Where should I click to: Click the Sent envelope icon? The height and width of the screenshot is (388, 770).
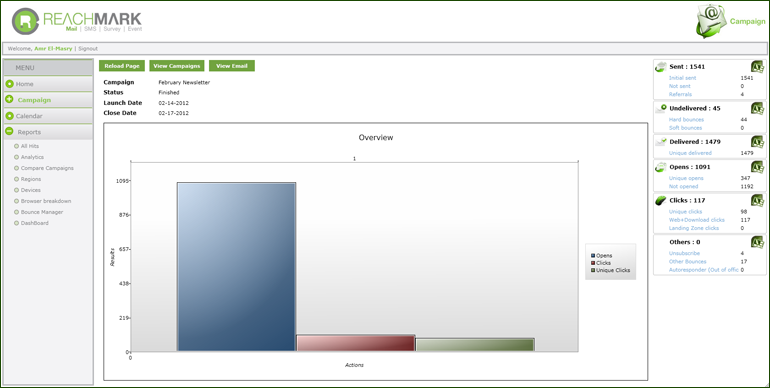661,67
